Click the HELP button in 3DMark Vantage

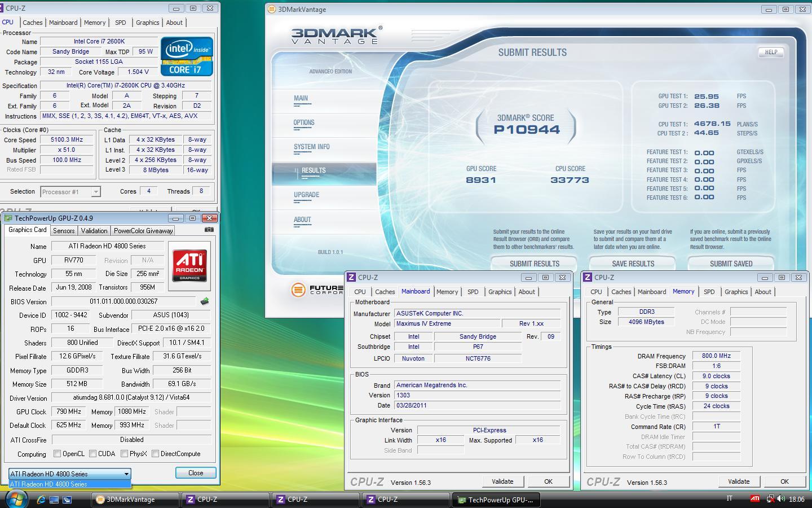pyautogui.click(x=771, y=52)
